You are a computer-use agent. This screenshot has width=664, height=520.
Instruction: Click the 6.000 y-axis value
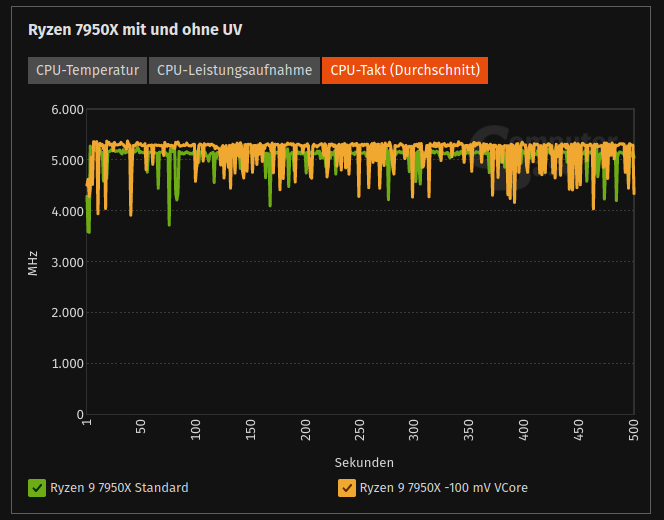coord(67,110)
